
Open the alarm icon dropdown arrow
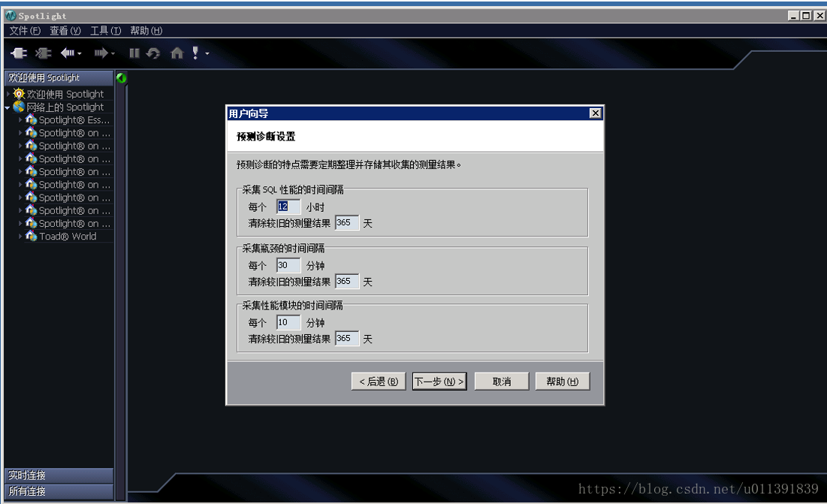point(207,54)
